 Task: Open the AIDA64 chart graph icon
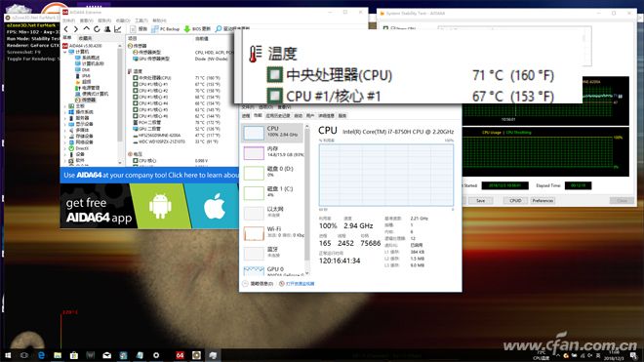click(118, 29)
